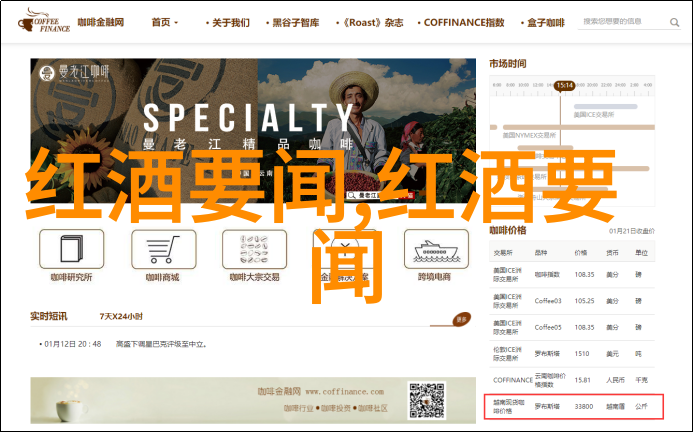Screen dimensions: 694x433
Task: Click the 15:14 current time marker
Action: tap(565, 85)
